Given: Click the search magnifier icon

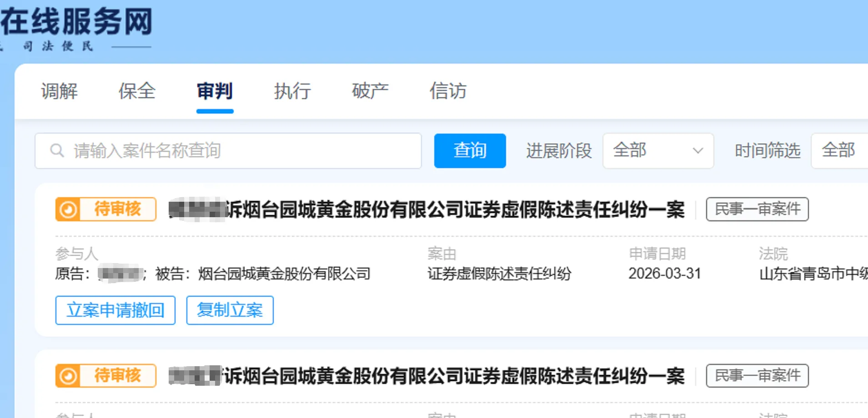Looking at the screenshot, I should (x=57, y=150).
